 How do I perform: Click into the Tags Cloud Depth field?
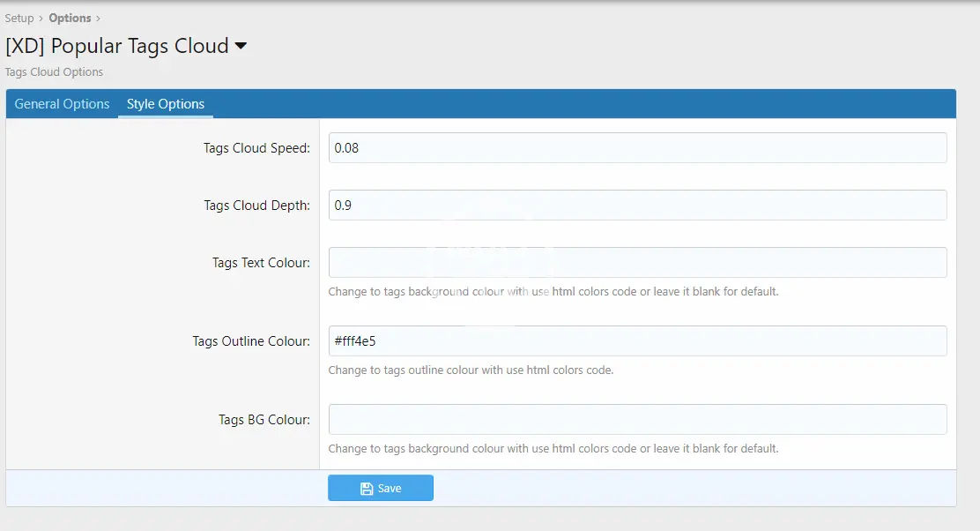637,206
